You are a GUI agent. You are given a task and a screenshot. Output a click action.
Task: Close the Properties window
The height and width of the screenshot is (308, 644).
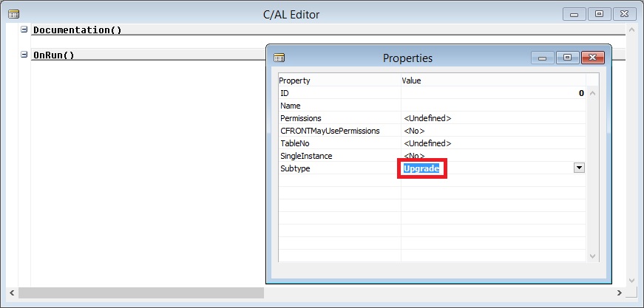(x=591, y=57)
